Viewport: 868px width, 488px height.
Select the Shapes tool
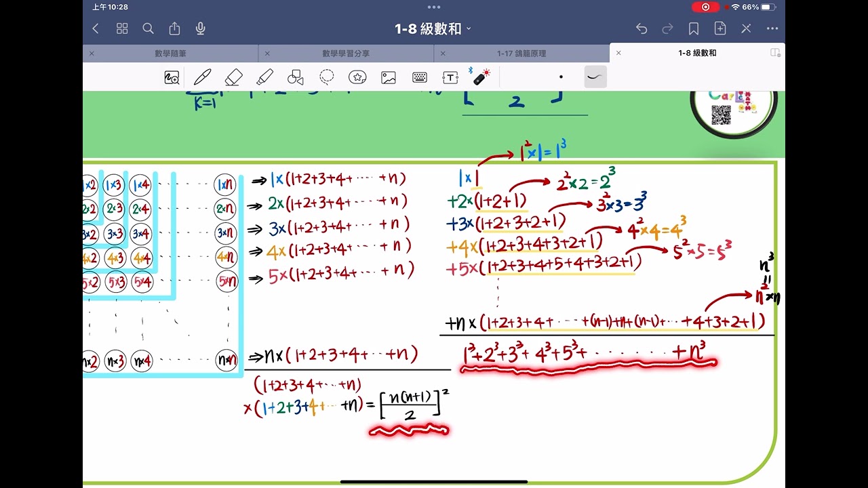tap(296, 77)
